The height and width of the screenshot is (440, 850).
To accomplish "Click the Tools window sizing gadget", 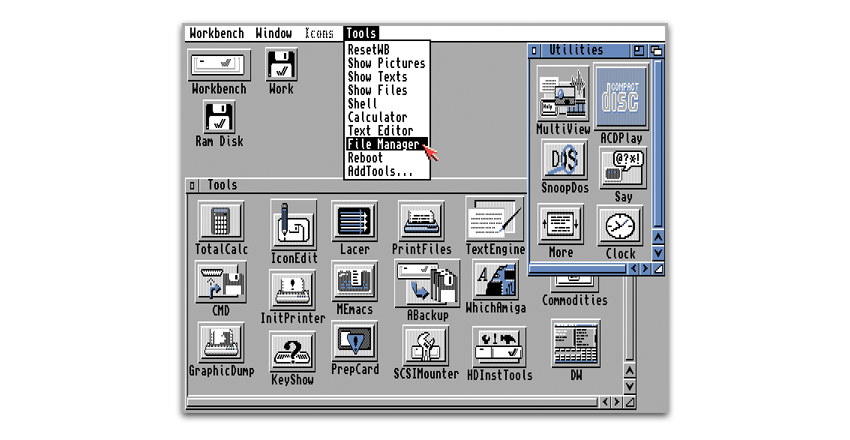I will (x=629, y=402).
